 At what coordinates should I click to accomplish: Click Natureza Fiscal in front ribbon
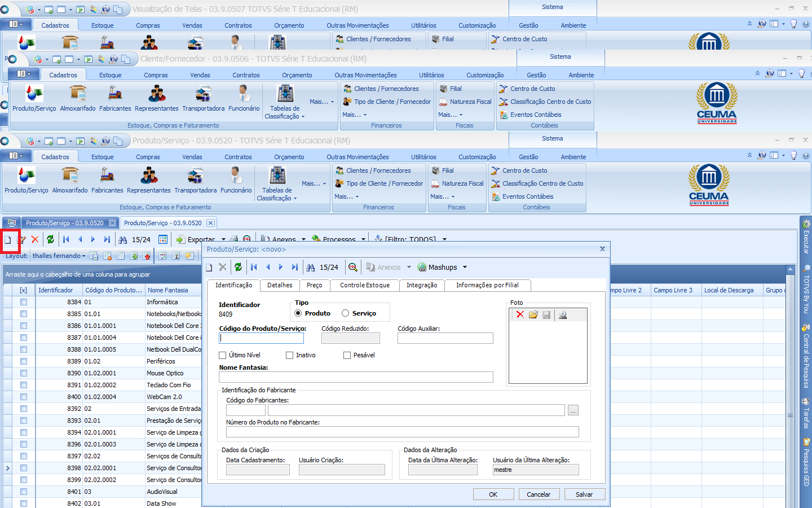(457, 183)
